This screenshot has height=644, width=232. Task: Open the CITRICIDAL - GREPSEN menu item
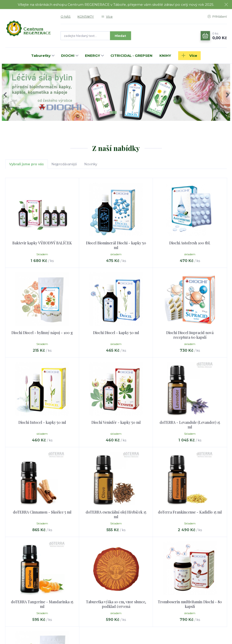coord(131,56)
